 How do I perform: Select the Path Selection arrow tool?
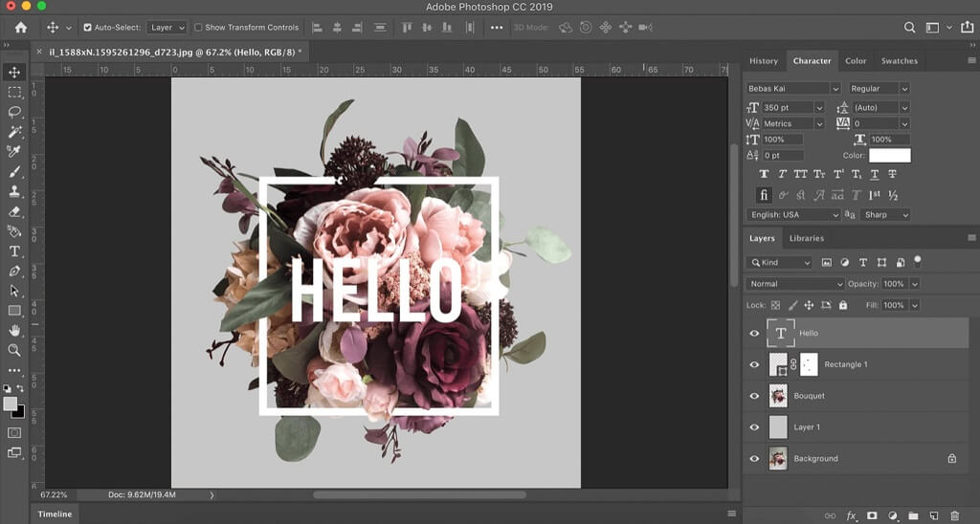pyautogui.click(x=14, y=291)
